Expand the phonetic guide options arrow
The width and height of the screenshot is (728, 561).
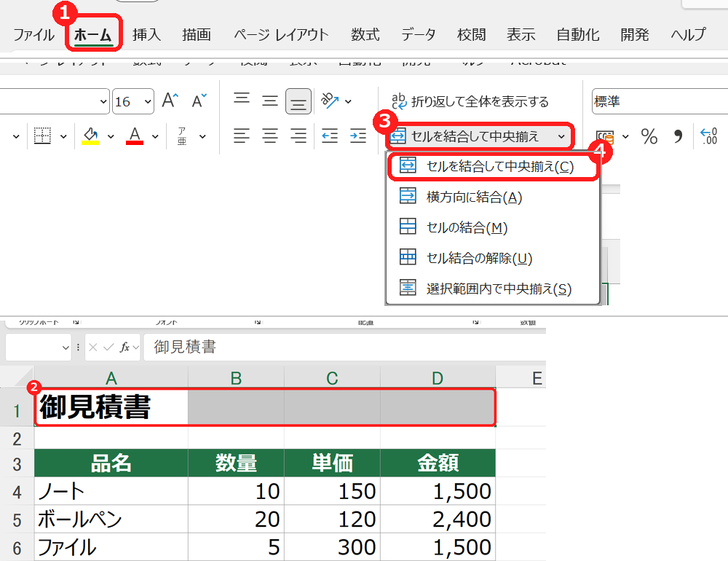pyautogui.click(x=202, y=137)
